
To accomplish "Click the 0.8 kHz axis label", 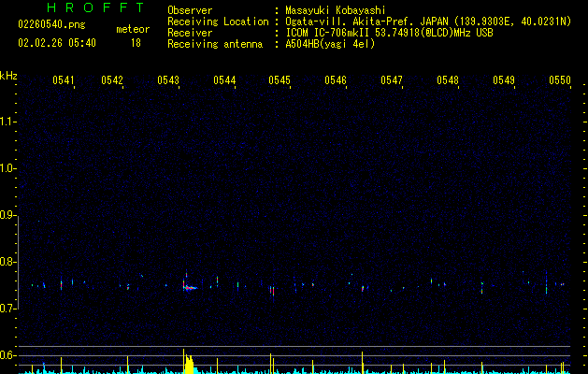I will tap(7, 262).
